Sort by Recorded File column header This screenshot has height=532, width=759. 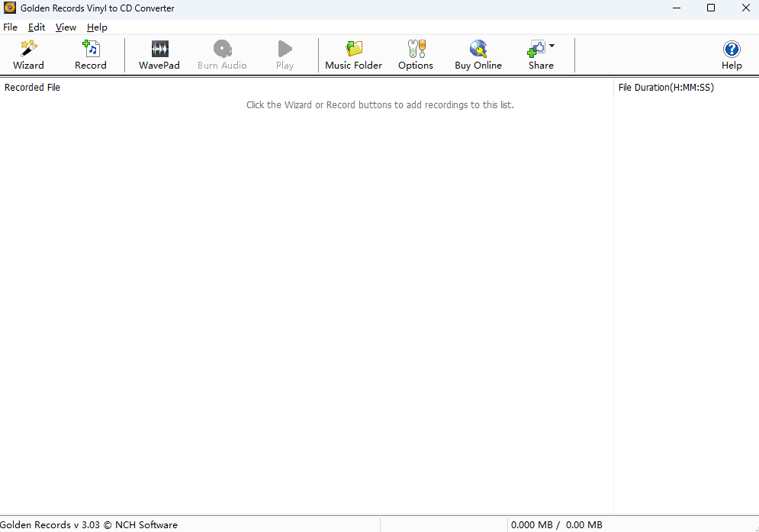click(307, 88)
